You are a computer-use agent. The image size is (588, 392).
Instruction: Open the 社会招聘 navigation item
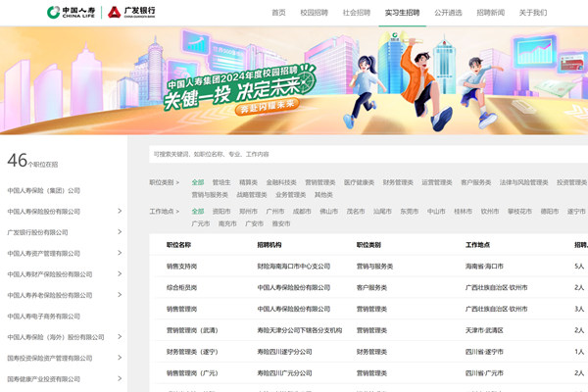pos(357,13)
